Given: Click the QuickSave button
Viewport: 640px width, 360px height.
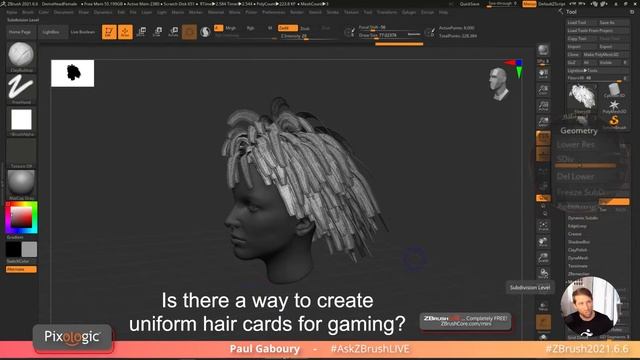Looking at the screenshot, I should pos(469,4).
